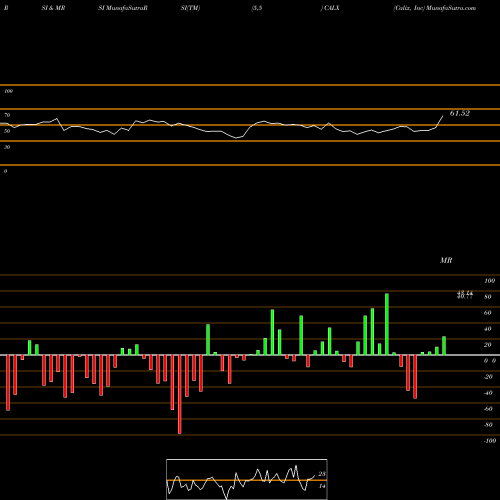This screenshot has width=500, height=500.
Task: Click the CALX ticker text in header
Action: [x=332, y=8]
